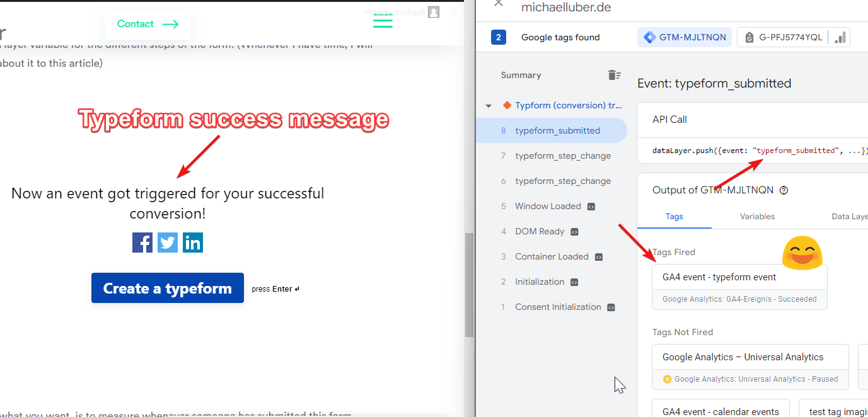This screenshot has height=417, width=868.
Task: Switch to the Tags tab
Action: pyautogui.click(x=674, y=216)
